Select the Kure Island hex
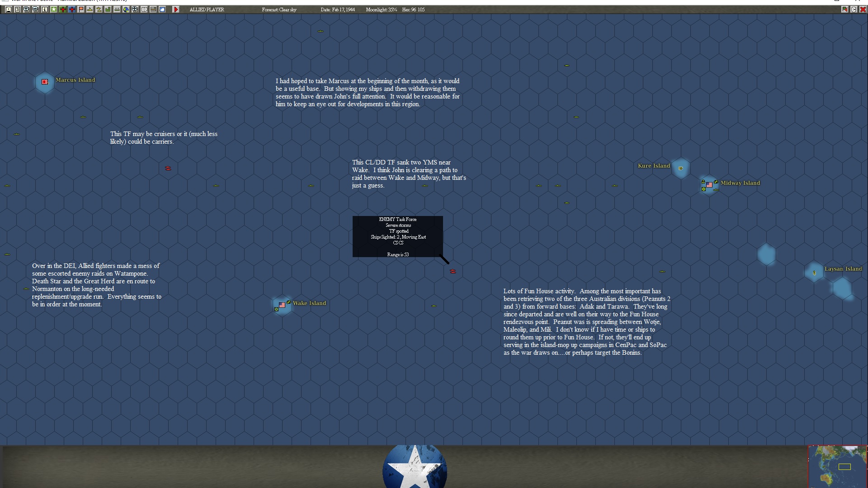This screenshot has height=488, width=868. point(681,169)
